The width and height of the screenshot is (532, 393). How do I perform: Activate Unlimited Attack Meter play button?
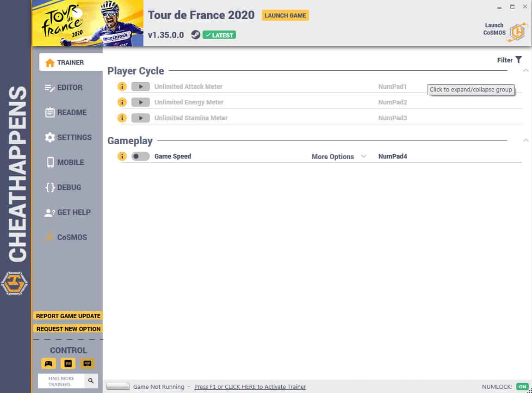coord(141,86)
